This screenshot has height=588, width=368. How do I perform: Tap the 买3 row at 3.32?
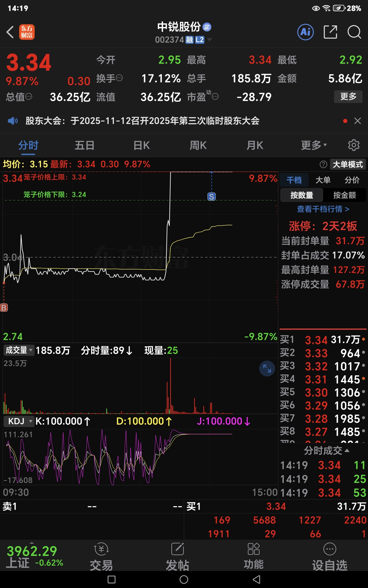(322, 366)
